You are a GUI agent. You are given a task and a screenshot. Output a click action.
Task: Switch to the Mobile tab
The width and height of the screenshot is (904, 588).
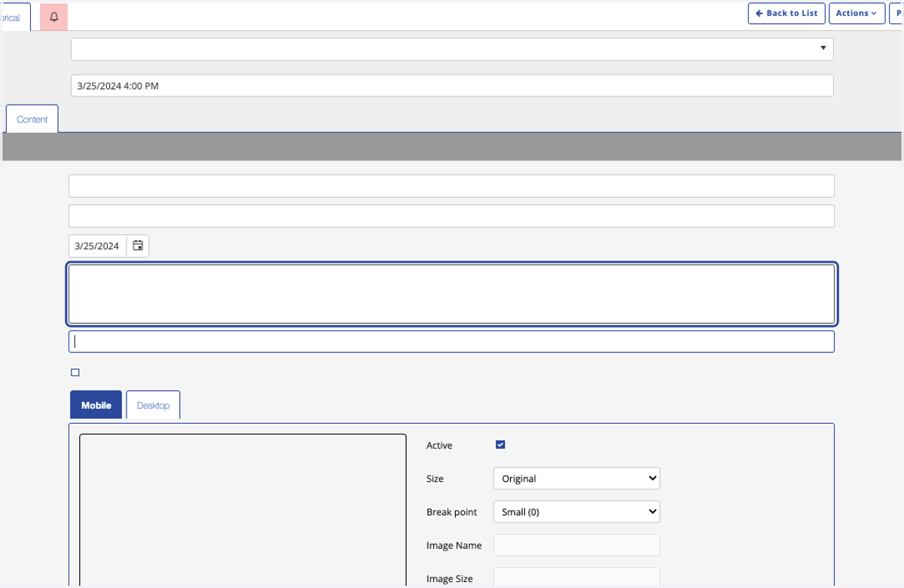coord(96,405)
